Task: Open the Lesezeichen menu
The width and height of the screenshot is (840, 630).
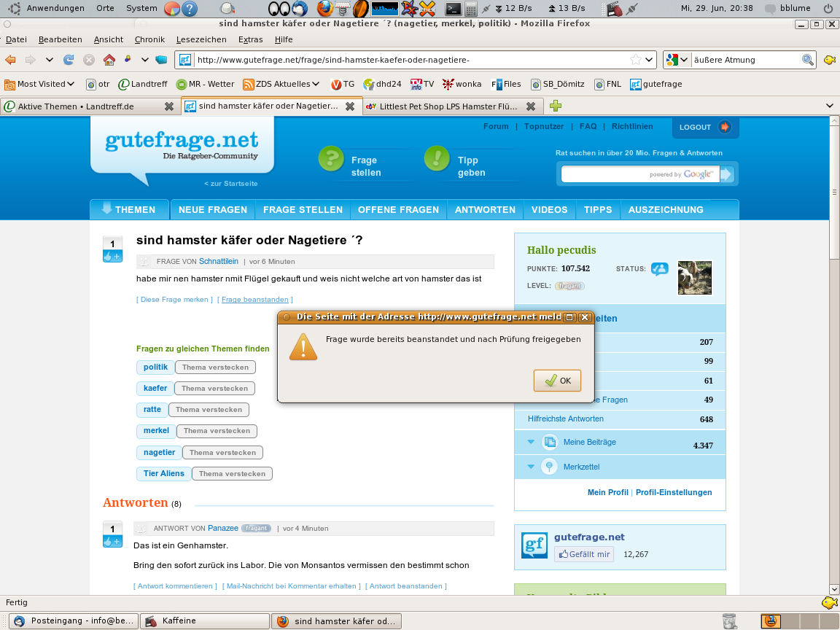Action: pos(201,39)
